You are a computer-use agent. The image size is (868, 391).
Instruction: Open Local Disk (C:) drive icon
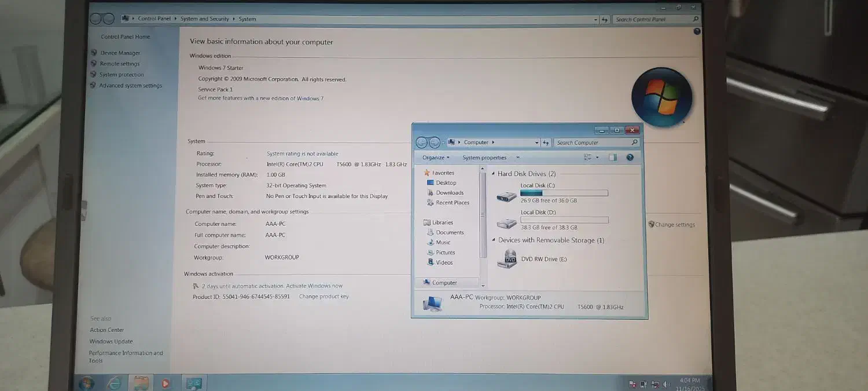tap(506, 196)
